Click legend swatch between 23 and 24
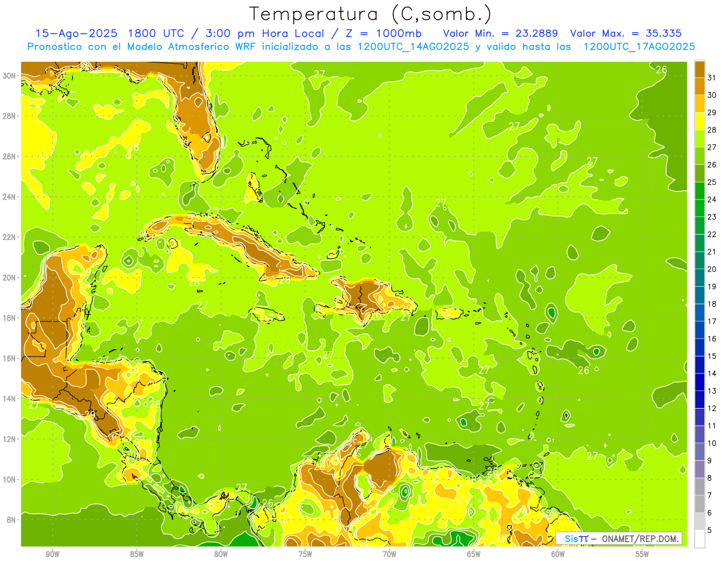 [x=699, y=208]
